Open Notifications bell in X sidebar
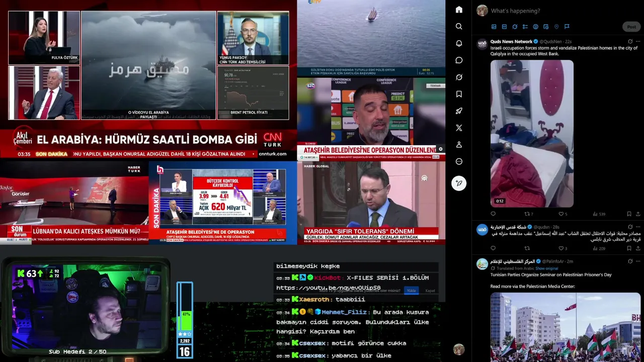 (x=459, y=43)
